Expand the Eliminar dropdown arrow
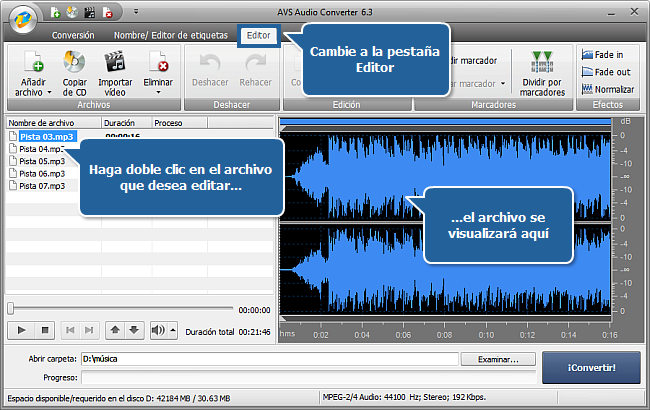Screen dimensions: 650x410 (x=158, y=93)
